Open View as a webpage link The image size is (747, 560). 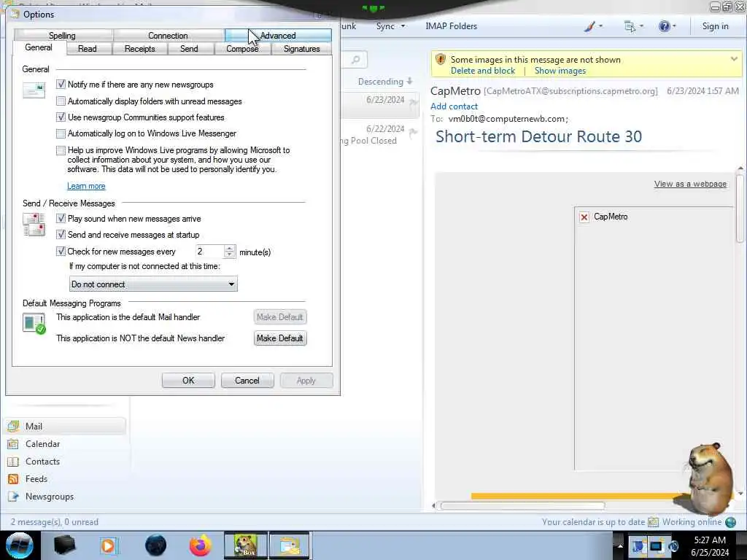point(690,184)
